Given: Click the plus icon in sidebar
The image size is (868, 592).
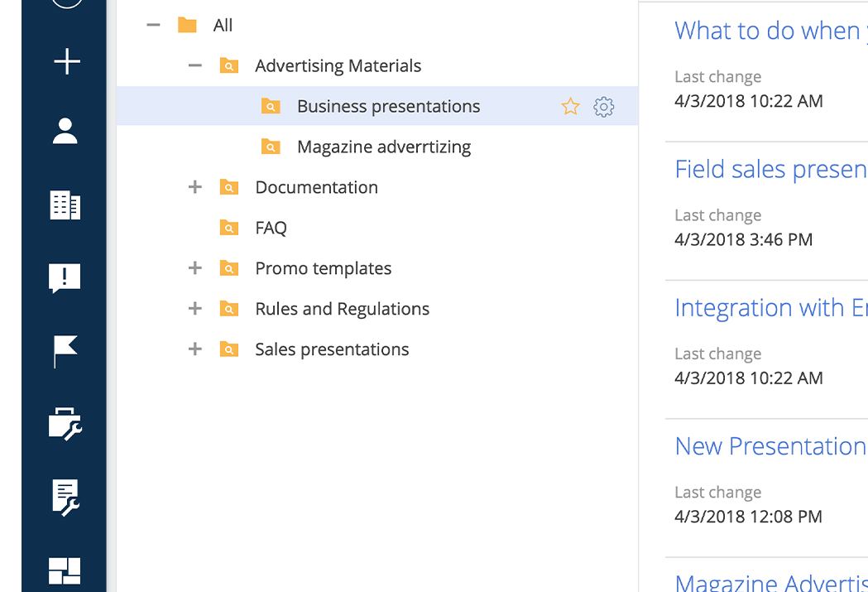Looking at the screenshot, I should [66, 62].
